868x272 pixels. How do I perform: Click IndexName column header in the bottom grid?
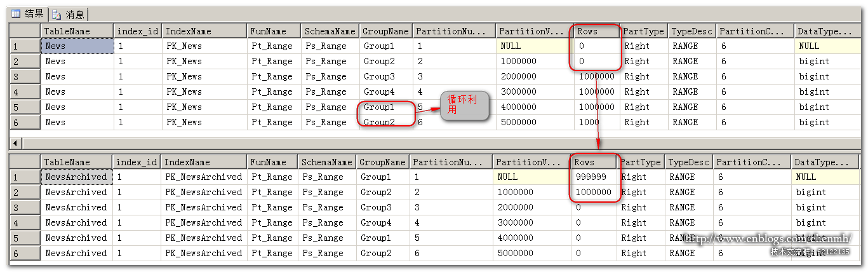pos(203,162)
